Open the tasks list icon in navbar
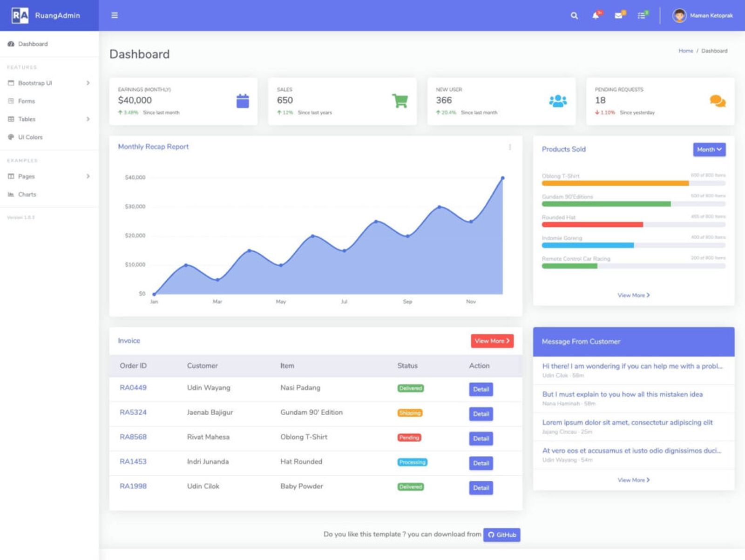Viewport: 745px width, 560px height. point(642,15)
